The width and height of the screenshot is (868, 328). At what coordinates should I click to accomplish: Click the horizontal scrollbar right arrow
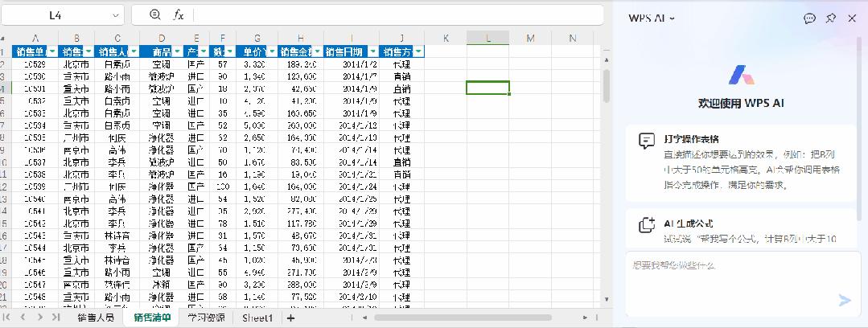pos(585,318)
